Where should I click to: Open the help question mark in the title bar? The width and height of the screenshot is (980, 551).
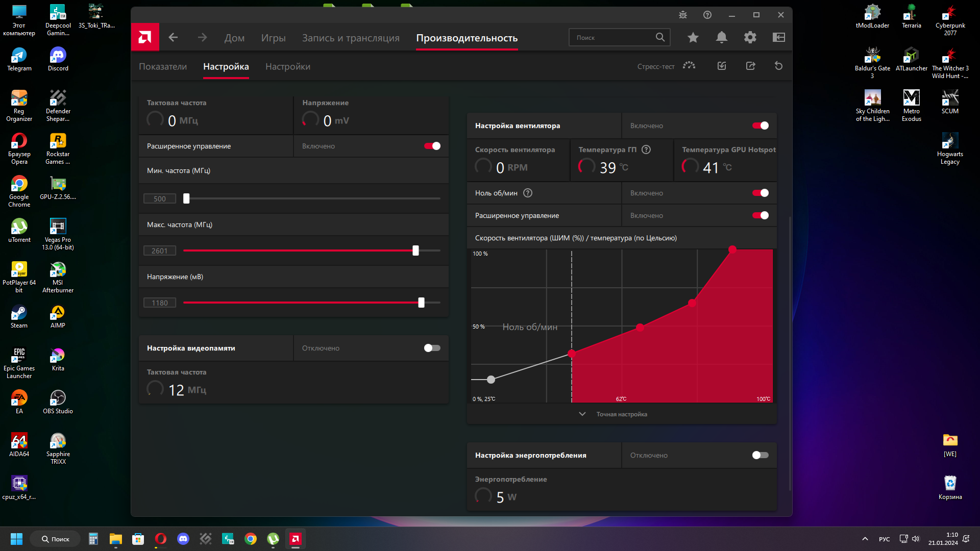point(707,15)
